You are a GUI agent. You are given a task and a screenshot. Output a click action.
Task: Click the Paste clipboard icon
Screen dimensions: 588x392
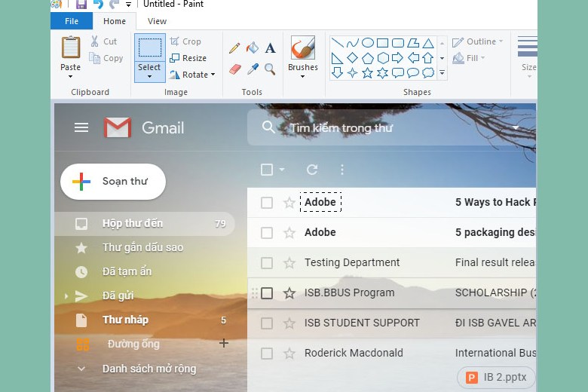[71, 47]
